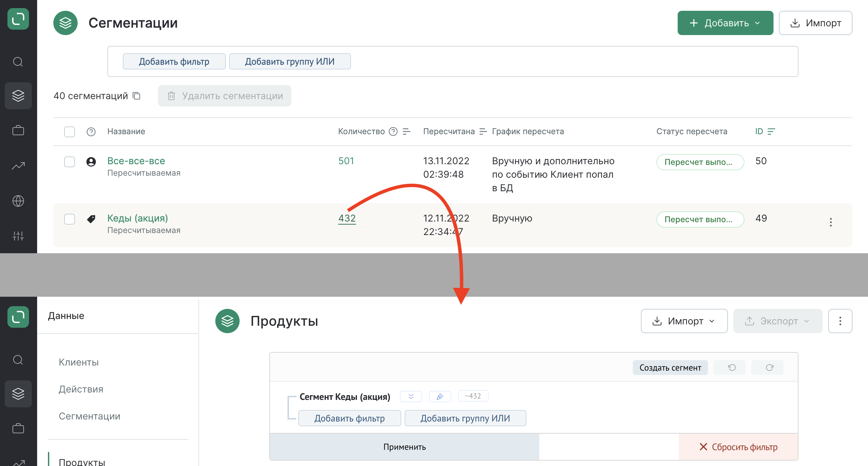Click top Добавить фильтр button

tap(174, 61)
